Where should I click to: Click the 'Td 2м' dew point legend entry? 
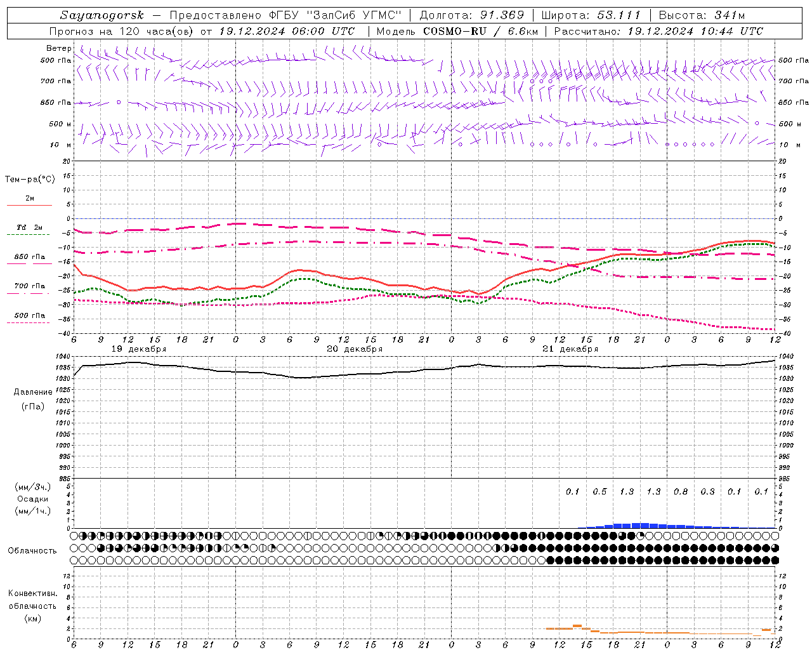coord(30,227)
